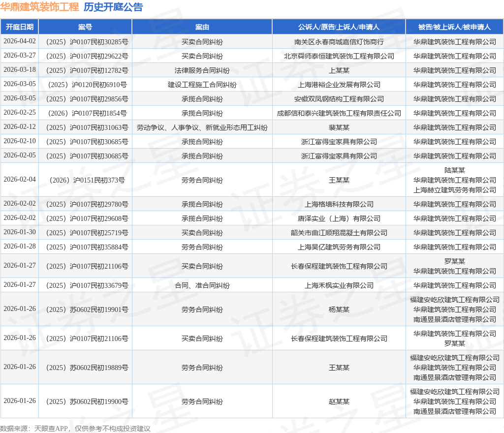Click the 数据来源 footer note
504x433 pixels.
click(x=75, y=429)
